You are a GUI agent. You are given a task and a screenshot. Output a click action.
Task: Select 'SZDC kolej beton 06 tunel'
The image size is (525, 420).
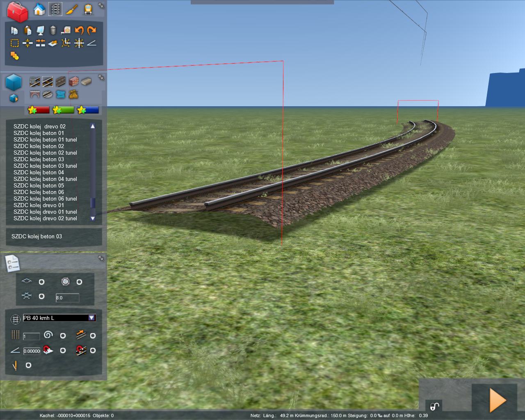pyautogui.click(x=45, y=199)
